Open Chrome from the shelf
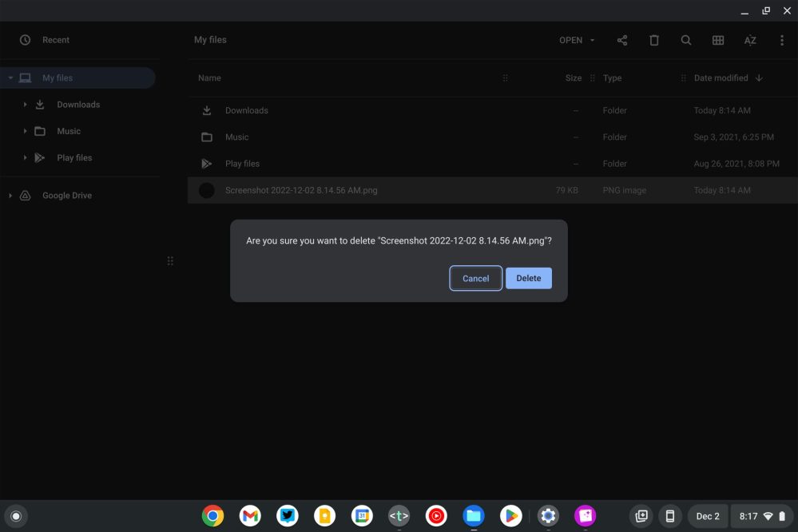 (x=212, y=516)
